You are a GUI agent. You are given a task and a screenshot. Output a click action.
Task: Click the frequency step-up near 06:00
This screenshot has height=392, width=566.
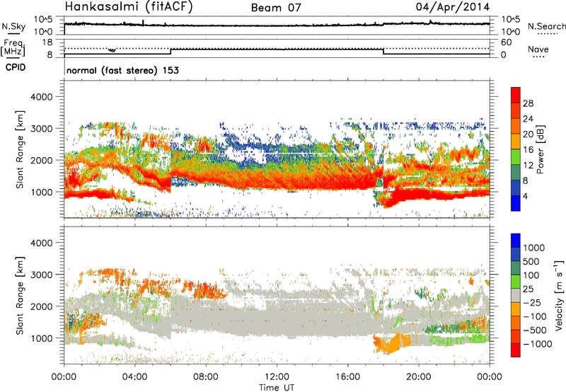click(x=171, y=51)
